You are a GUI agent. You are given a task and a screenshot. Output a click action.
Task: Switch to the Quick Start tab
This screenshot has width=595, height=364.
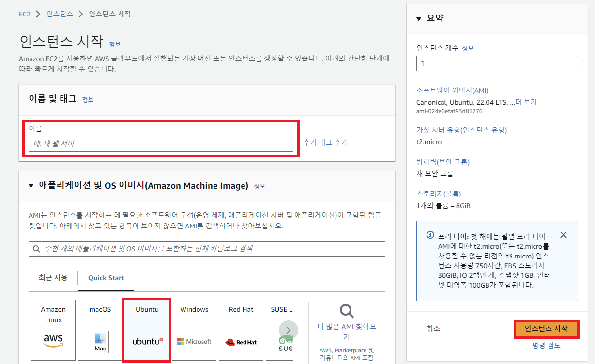(x=106, y=278)
